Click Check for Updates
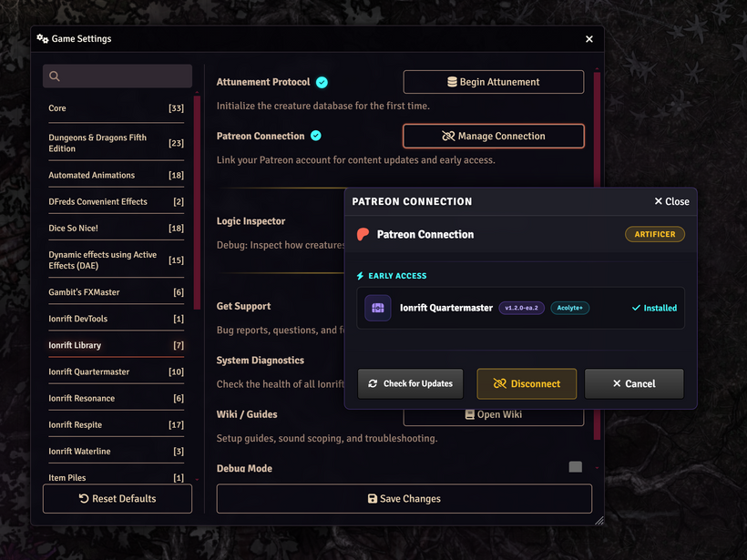This screenshot has height=560, width=747. (x=410, y=383)
